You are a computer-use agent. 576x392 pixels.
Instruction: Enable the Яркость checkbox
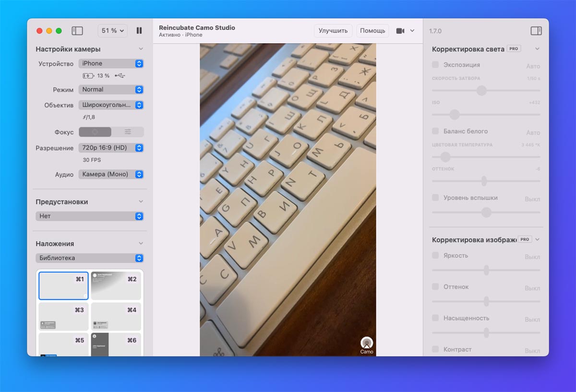tap(435, 255)
